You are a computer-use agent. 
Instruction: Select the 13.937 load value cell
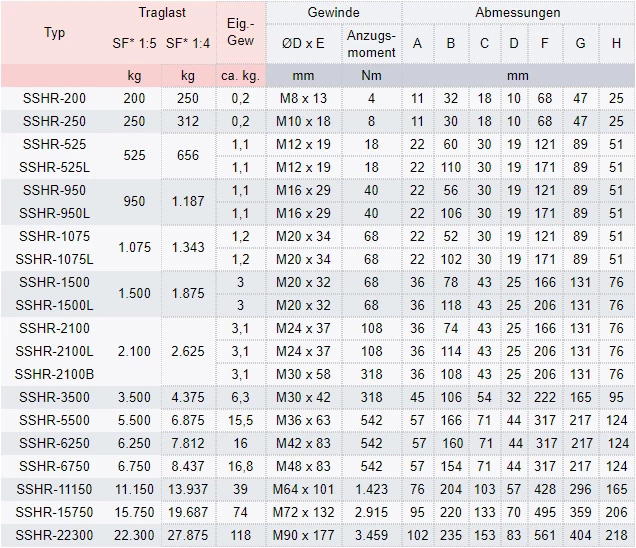click(188, 489)
